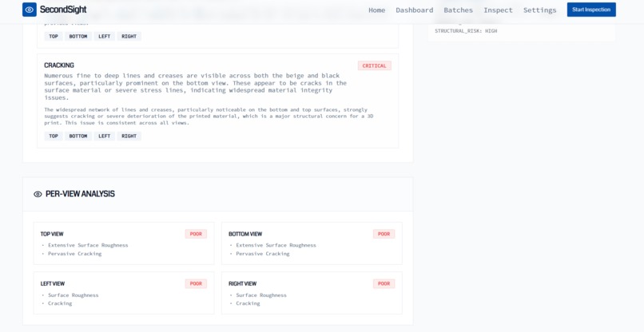Image resolution: width=644 pixels, height=332 pixels.
Task: Select the LEFT VIEW card title
Action: tap(53, 283)
